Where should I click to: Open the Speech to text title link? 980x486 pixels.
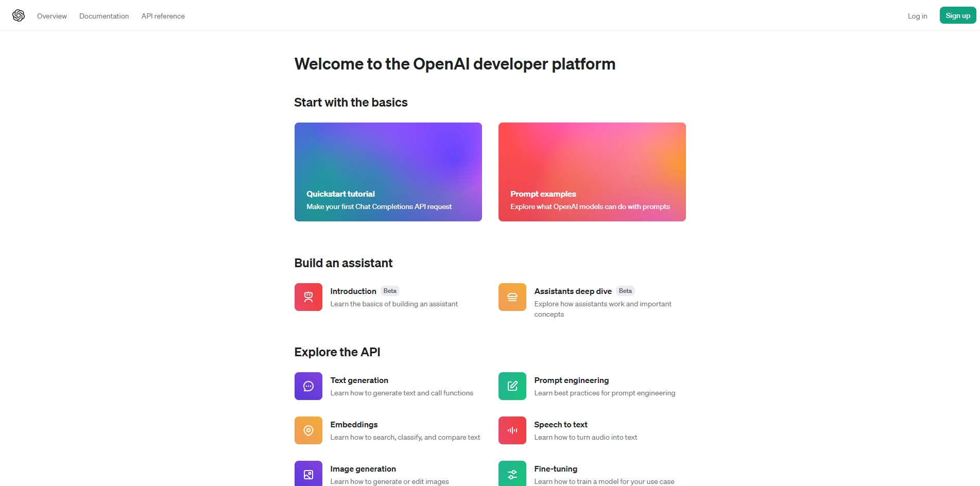[x=560, y=425]
